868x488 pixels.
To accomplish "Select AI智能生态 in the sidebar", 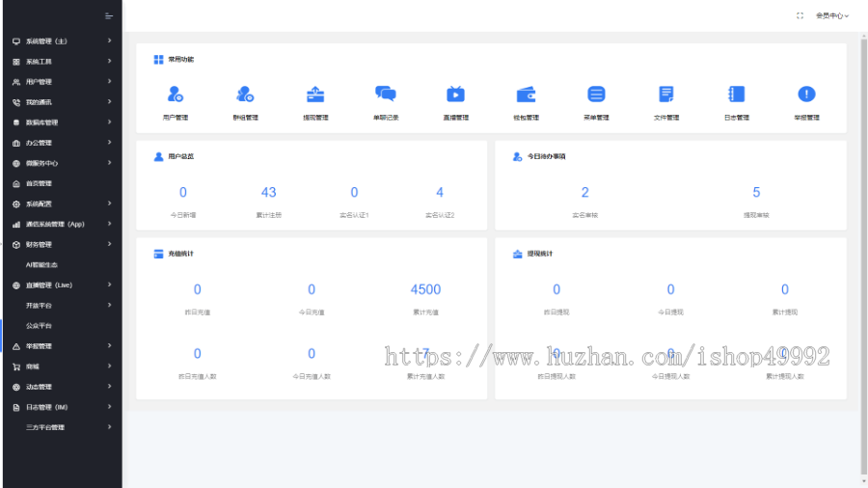I will point(41,265).
